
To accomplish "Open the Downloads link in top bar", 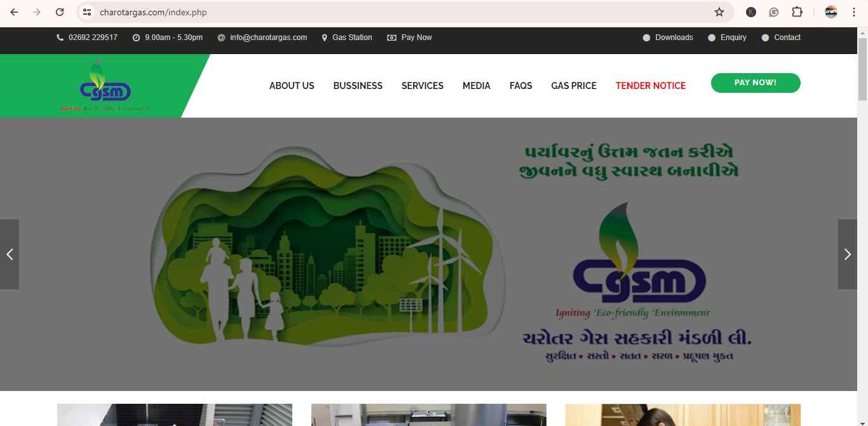I will point(674,37).
